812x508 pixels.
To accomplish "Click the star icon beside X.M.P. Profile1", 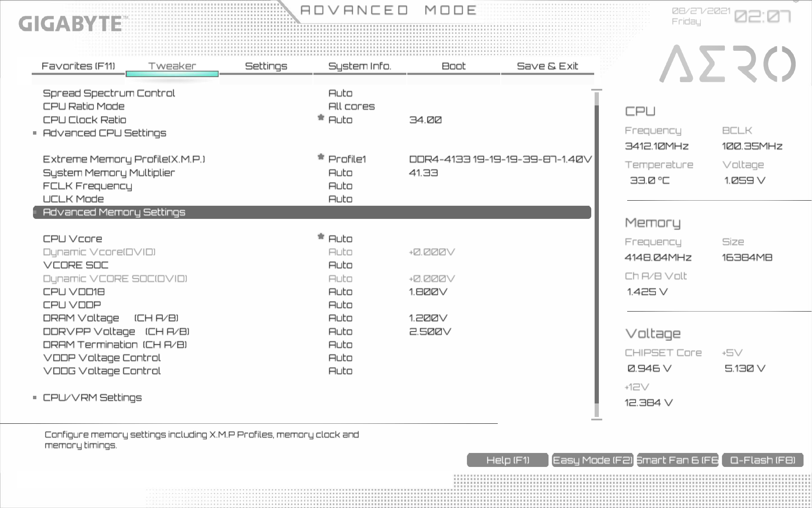I will pyautogui.click(x=321, y=157).
